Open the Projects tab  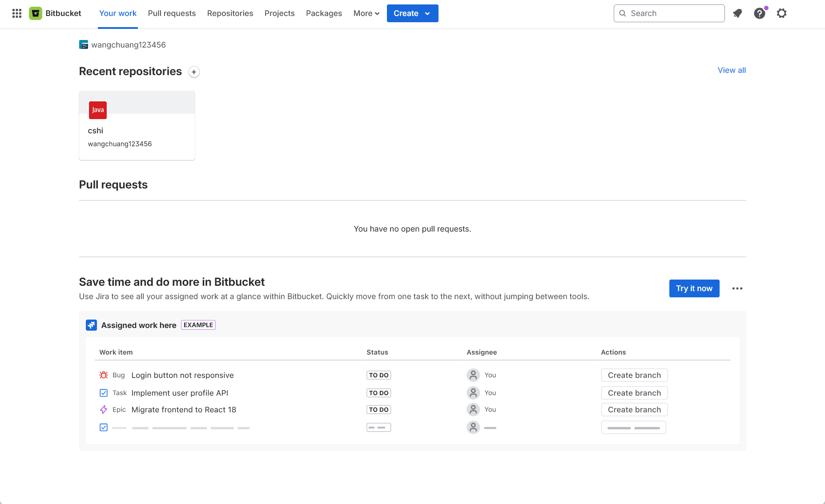point(279,13)
